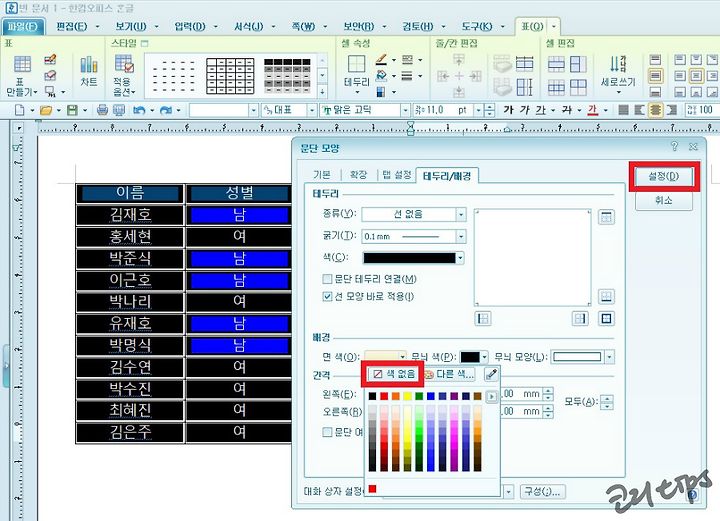Open the font size pt dropdown
Viewport: 720px width, 521px height.
point(478,110)
